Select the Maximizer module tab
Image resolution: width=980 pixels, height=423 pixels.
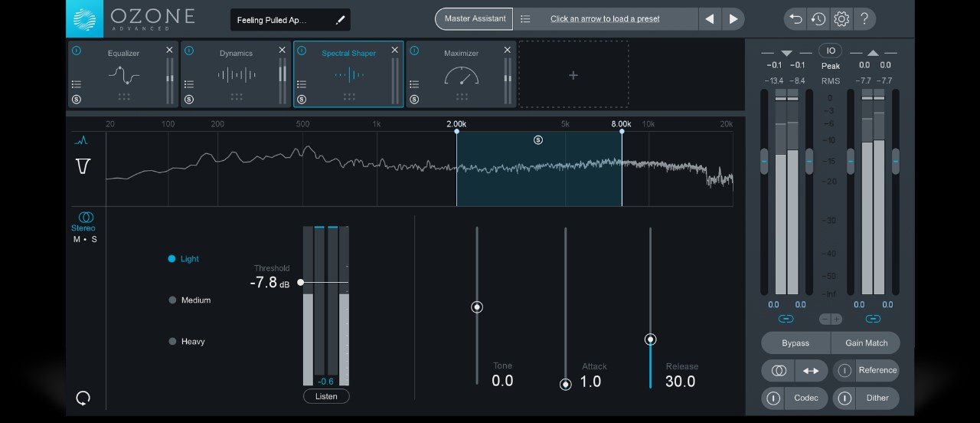click(x=461, y=74)
